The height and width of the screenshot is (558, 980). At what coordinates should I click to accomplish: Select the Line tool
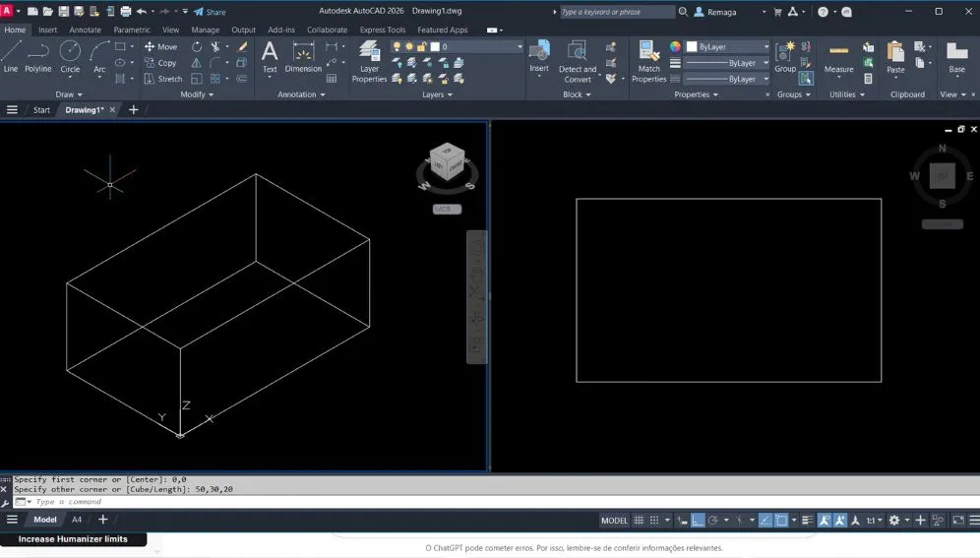11,56
